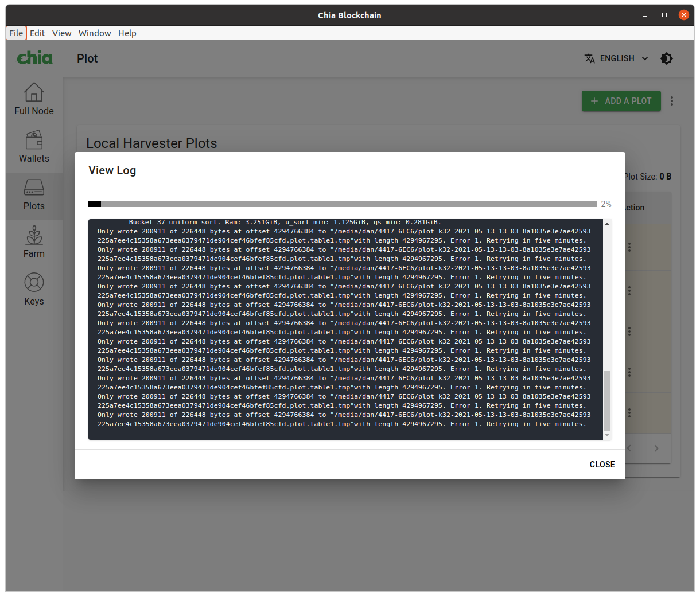Viewport: 700px width, 597px height.
Task: Close the View Log dialog
Action: (x=602, y=465)
